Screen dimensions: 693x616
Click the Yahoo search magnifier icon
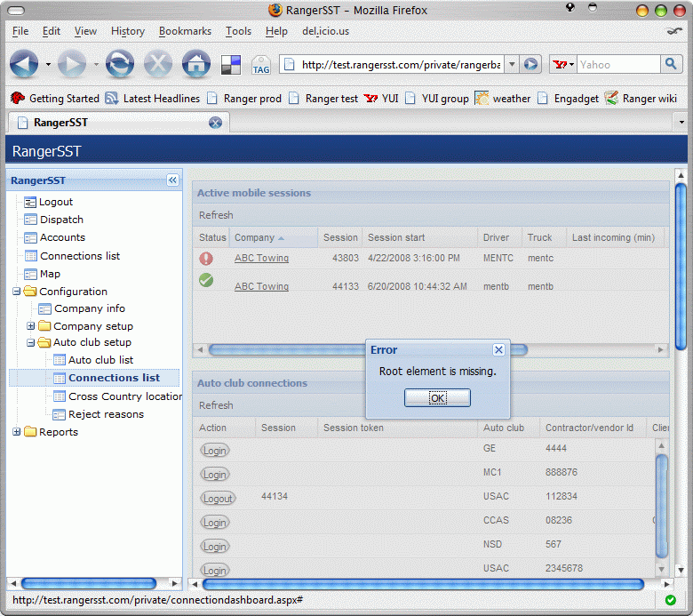point(672,64)
